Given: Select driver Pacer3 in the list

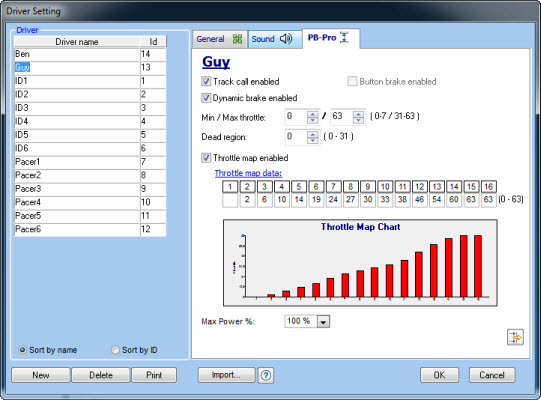Looking at the screenshot, I should tap(77, 189).
